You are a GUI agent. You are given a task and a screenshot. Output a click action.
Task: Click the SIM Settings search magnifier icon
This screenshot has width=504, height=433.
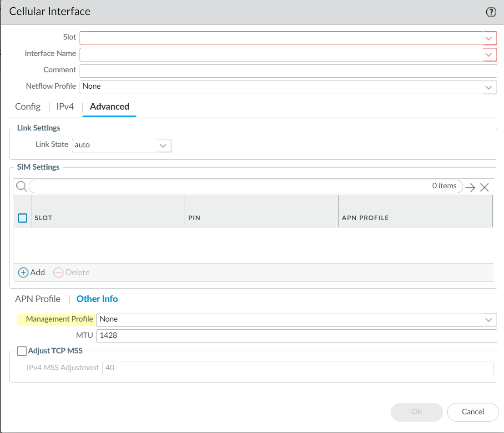[x=21, y=186]
